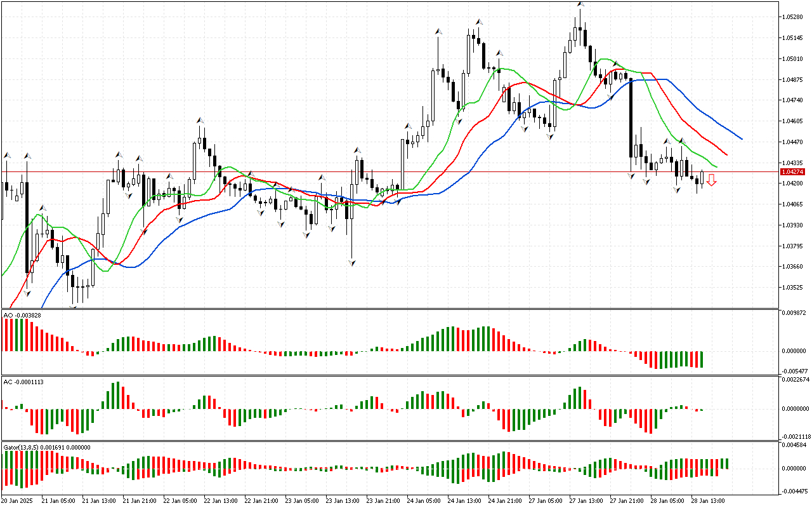Image resolution: width=812 pixels, height=508 pixels.
Task: Click the AC -0.0001113 indicator label
Action: [x=24, y=382]
